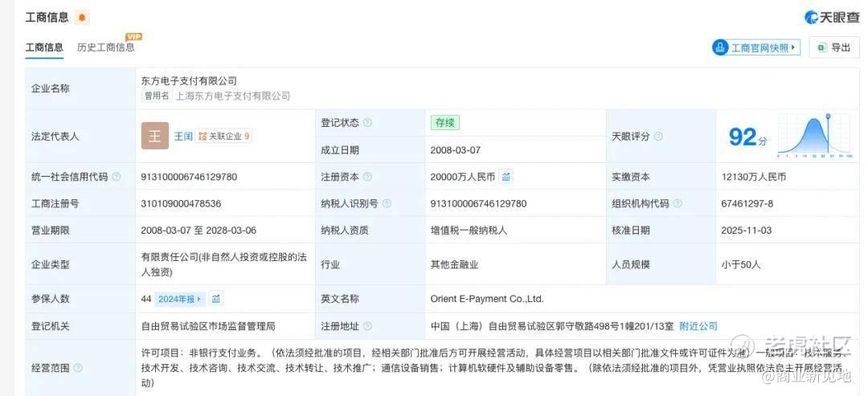Image resolution: width=868 pixels, height=396 pixels.
Task: Select 自由贸易试验区市场监督管理局 registration authority
Action: click(x=208, y=326)
